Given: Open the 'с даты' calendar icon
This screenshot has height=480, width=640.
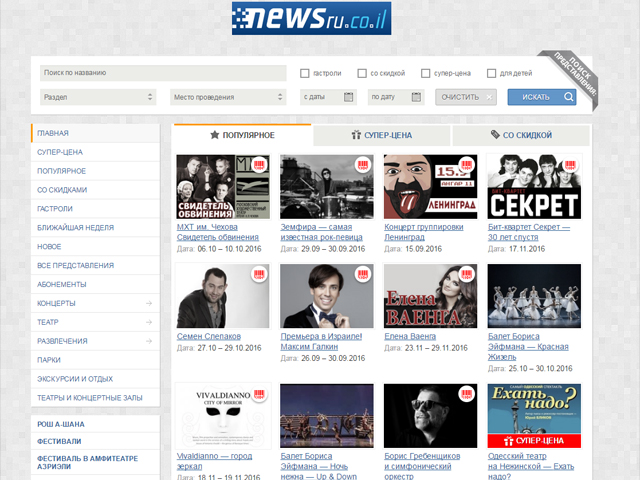Looking at the screenshot, I should (x=348, y=97).
